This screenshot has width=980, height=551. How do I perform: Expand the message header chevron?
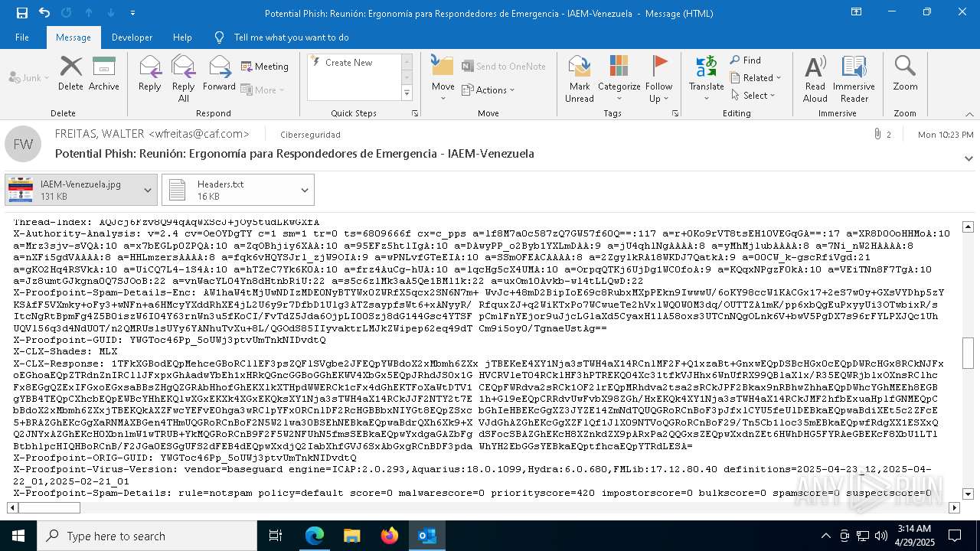coord(969,158)
